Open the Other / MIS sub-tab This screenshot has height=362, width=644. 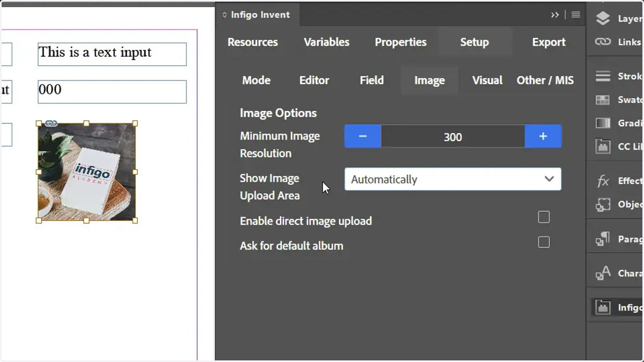(x=545, y=80)
